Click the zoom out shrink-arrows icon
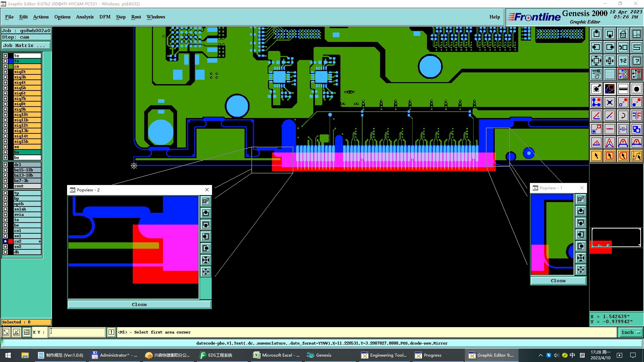Screen dimensions: 644x362 (610, 61)
